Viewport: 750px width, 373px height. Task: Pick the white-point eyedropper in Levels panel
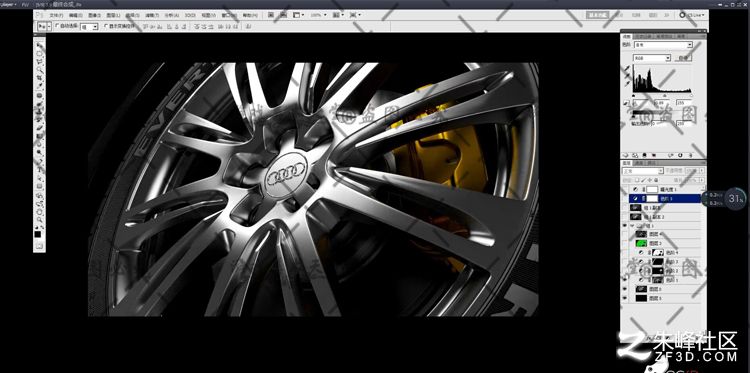click(627, 83)
